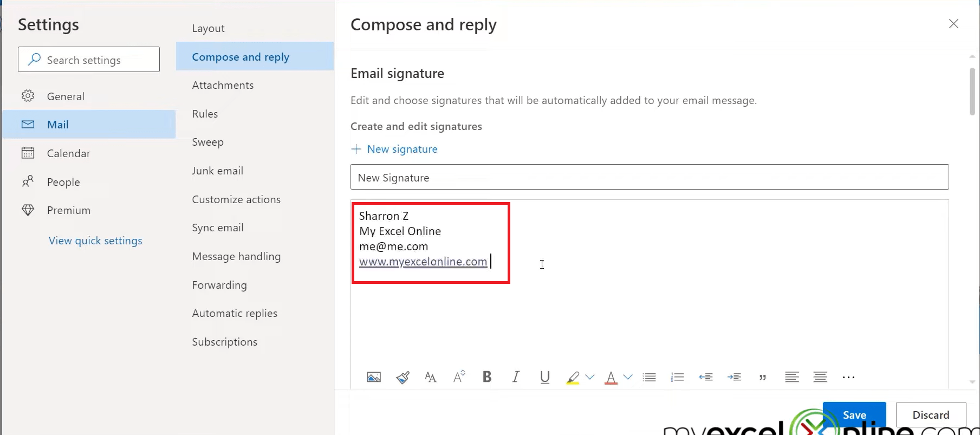Open Calendar settings category
This screenshot has height=435, width=980.
tap(89, 153)
